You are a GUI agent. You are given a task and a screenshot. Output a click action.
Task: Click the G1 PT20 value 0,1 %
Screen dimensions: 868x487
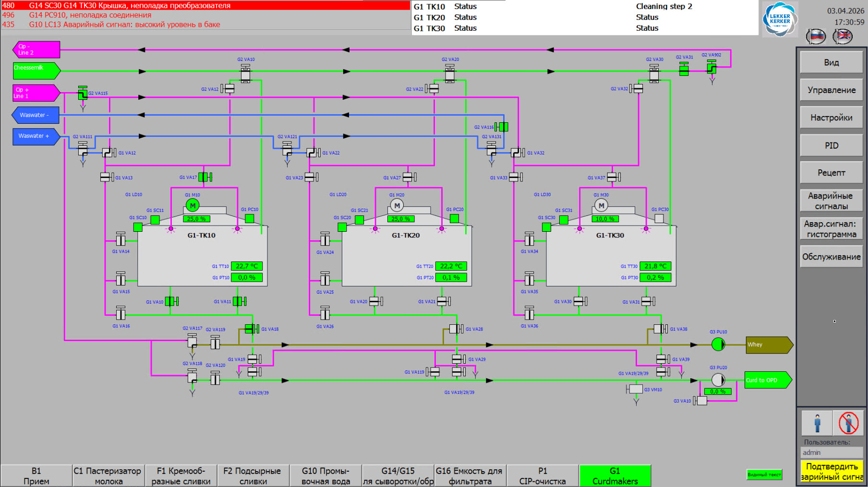pyautogui.click(x=451, y=277)
